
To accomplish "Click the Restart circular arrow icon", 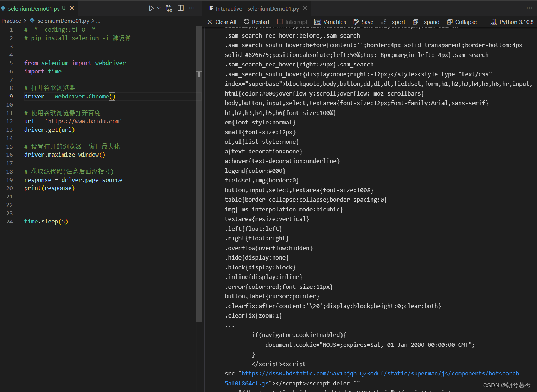I will pos(247,22).
